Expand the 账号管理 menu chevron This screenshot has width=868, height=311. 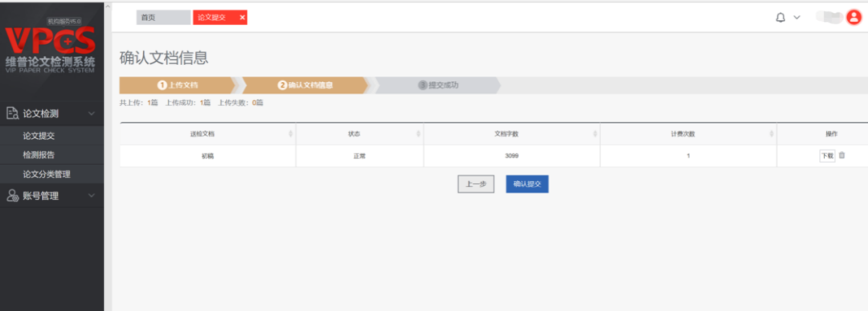(92, 195)
